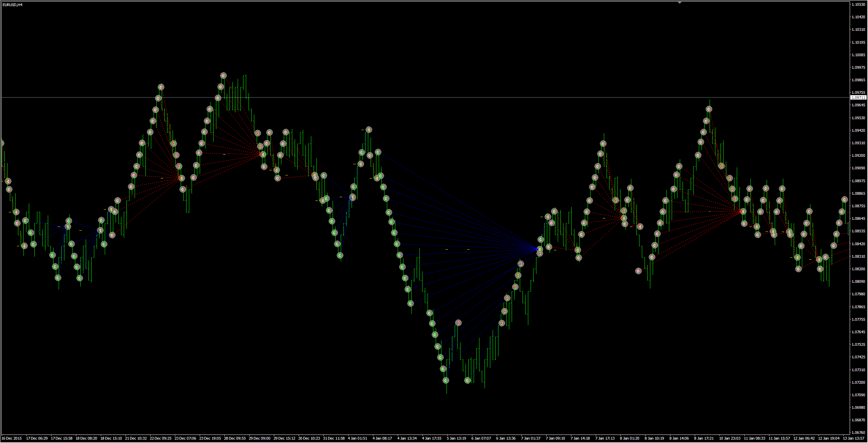Image resolution: width=868 pixels, height=443 pixels.
Task: Click the pink sell arrow atop the 10 Jan peak
Action: [x=709, y=109]
